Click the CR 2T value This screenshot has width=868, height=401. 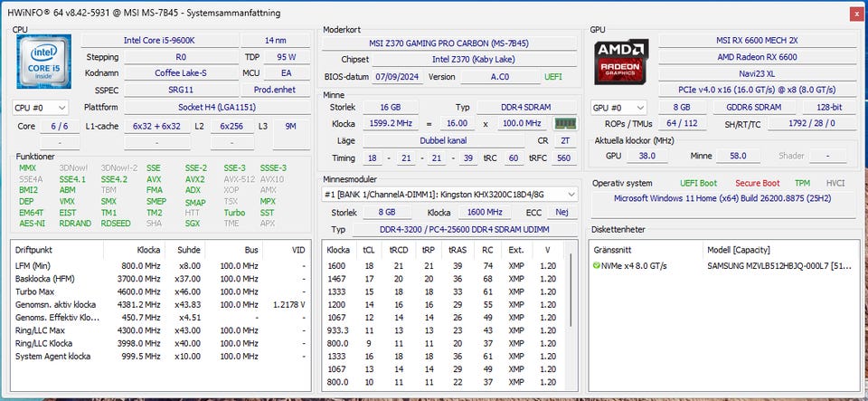click(565, 141)
